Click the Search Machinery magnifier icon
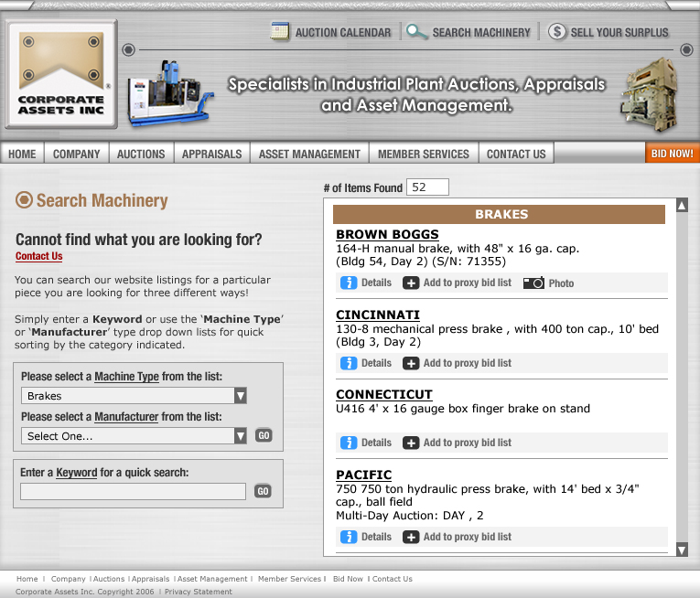Viewport: 700px width, 598px height. tap(417, 32)
